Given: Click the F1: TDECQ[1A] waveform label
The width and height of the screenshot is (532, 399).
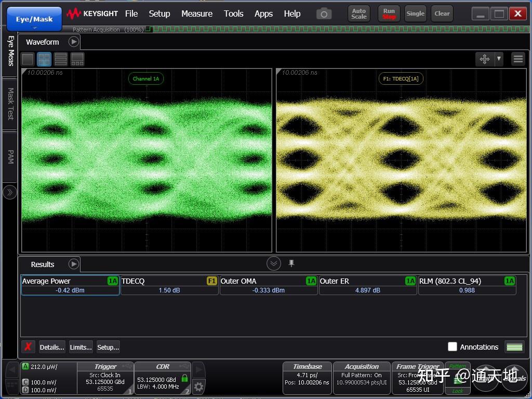Looking at the screenshot, I should pos(401,79).
